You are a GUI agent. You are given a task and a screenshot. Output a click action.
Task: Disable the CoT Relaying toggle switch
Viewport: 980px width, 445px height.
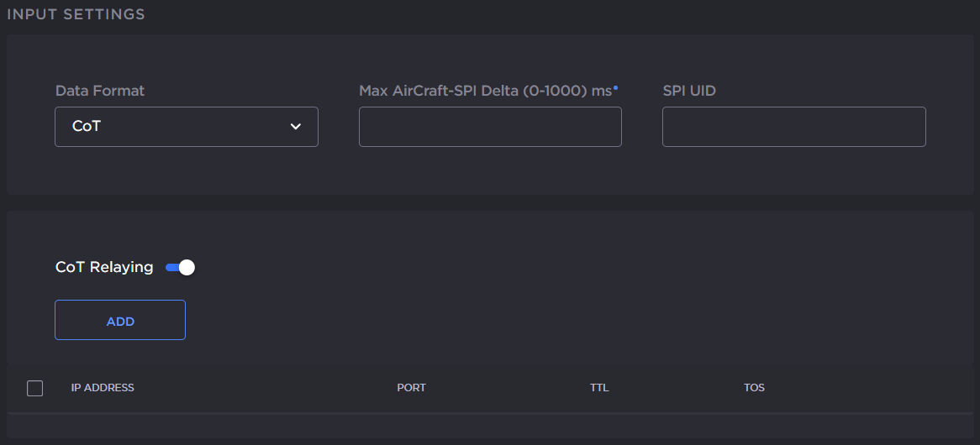[x=180, y=267]
